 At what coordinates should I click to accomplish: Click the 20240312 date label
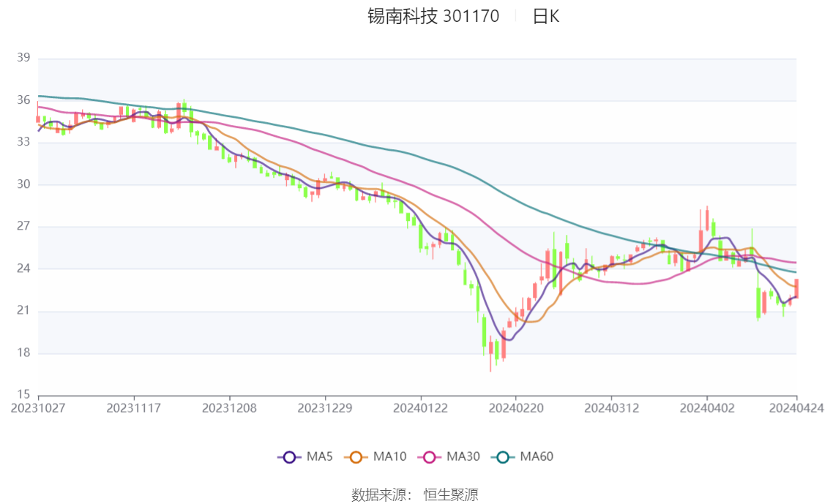(611, 408)
